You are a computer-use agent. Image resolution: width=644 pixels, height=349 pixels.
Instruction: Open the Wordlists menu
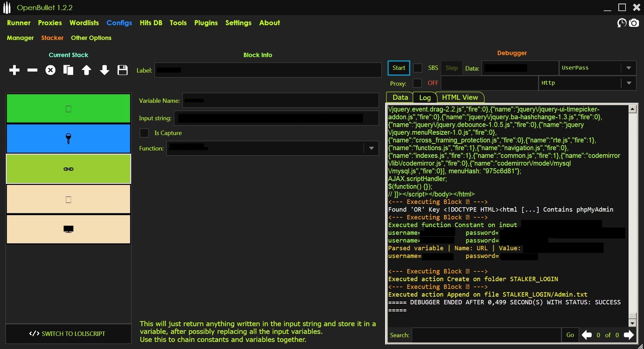[x=84, y=23]
